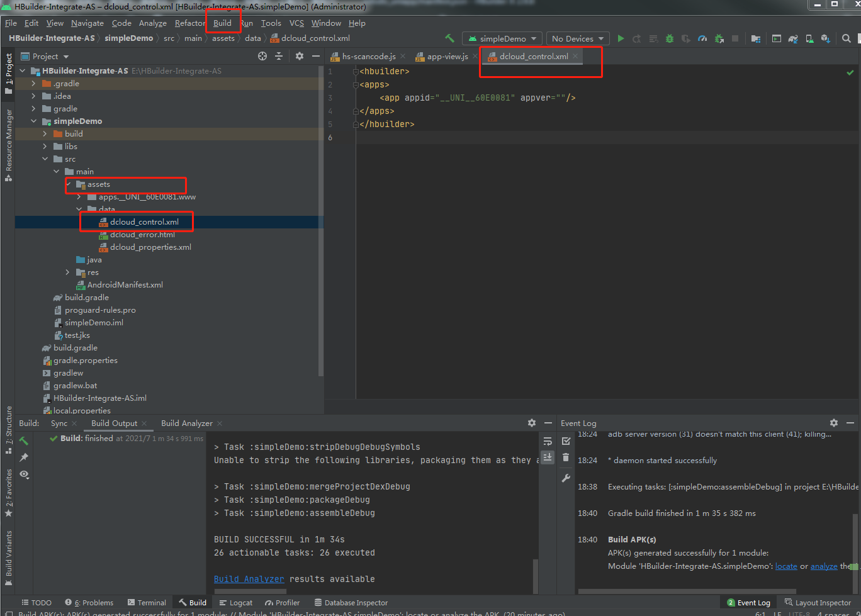Click Sync Project with Gradle Files icon

(793, 38)
